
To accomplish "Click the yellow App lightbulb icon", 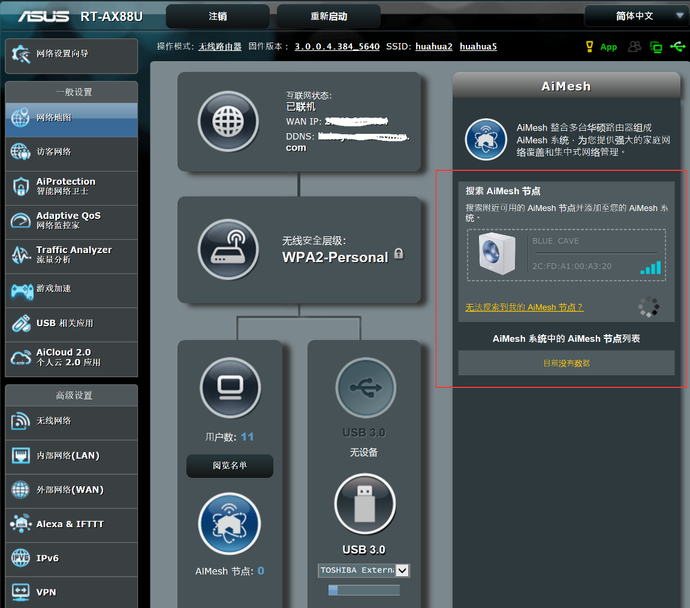I will pos(590,47).
